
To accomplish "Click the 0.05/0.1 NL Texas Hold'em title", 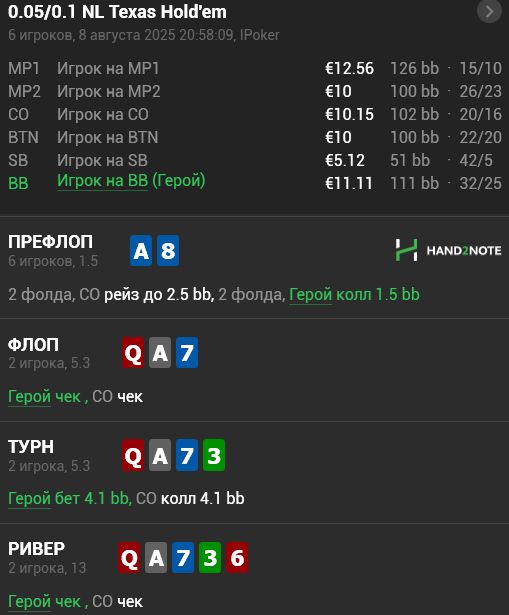I will (117, 12).
